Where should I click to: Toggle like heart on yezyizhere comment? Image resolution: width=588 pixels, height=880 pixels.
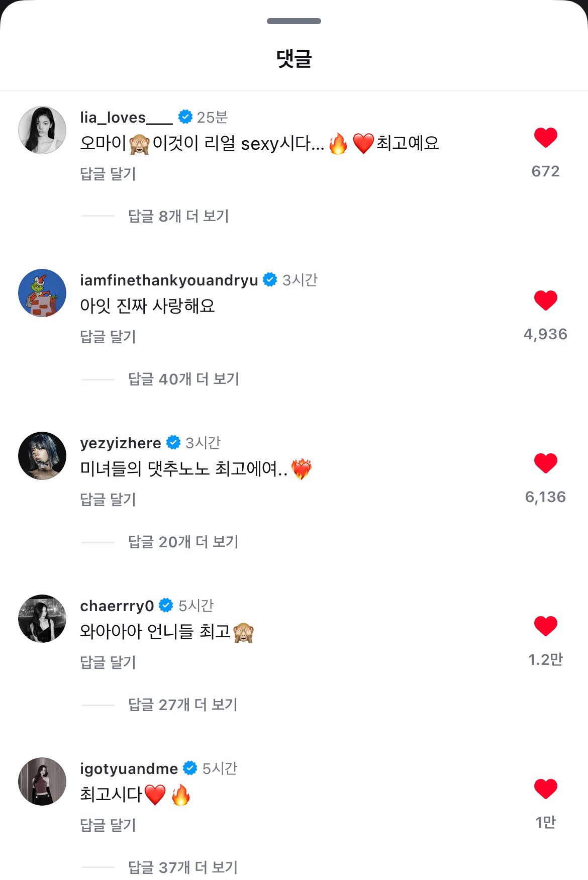(x=545, y=463)
